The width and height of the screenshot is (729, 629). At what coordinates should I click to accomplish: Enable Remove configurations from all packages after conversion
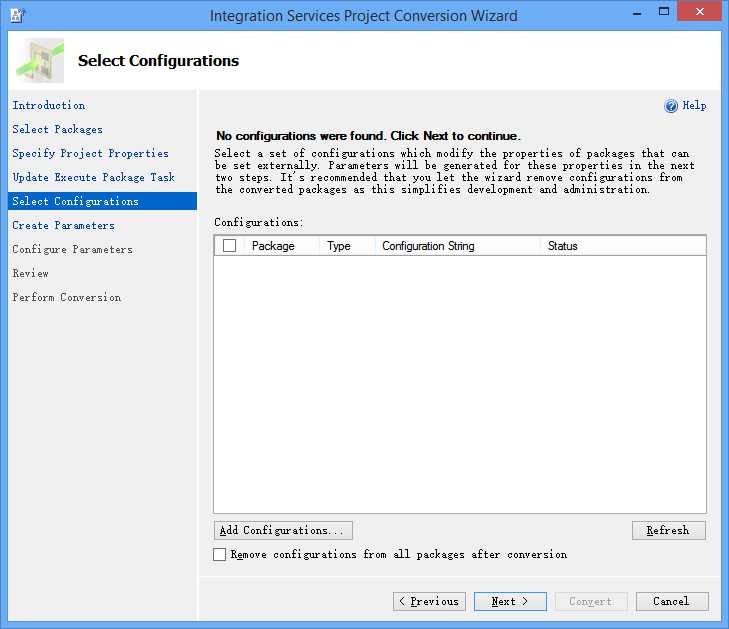tap(219, 554)
